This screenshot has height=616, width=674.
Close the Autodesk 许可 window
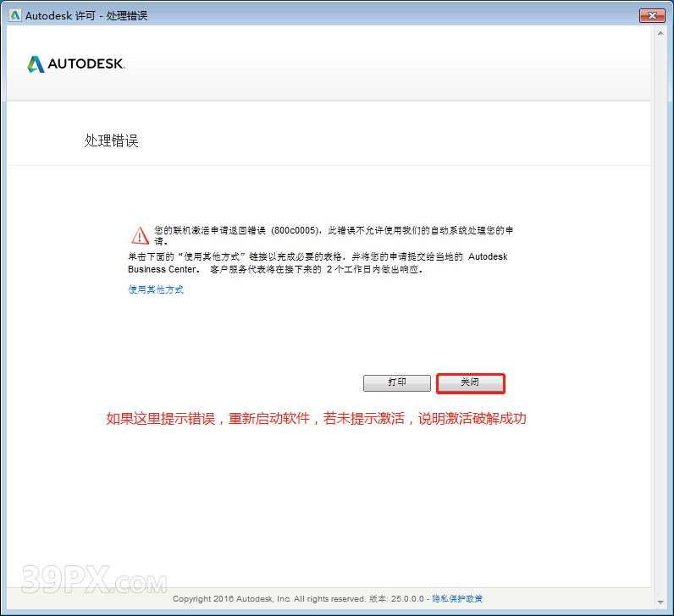click(x=652, y=15)
